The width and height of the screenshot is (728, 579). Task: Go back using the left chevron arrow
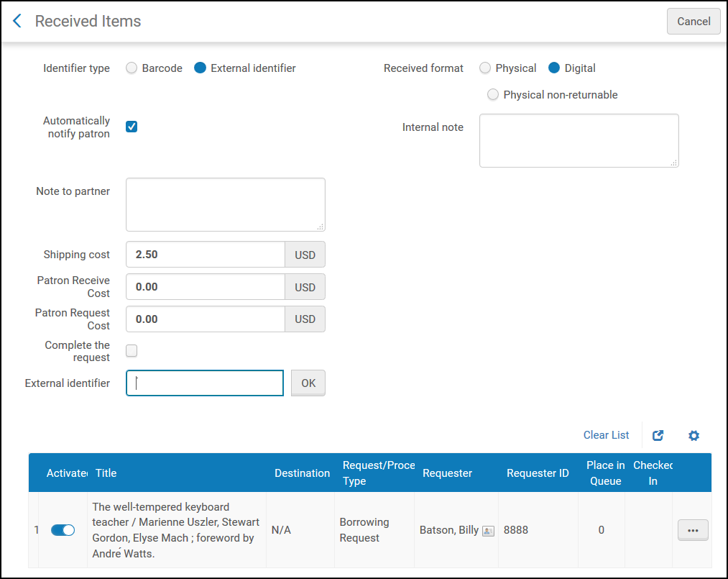pyautogui.click(x=17, y=21)
